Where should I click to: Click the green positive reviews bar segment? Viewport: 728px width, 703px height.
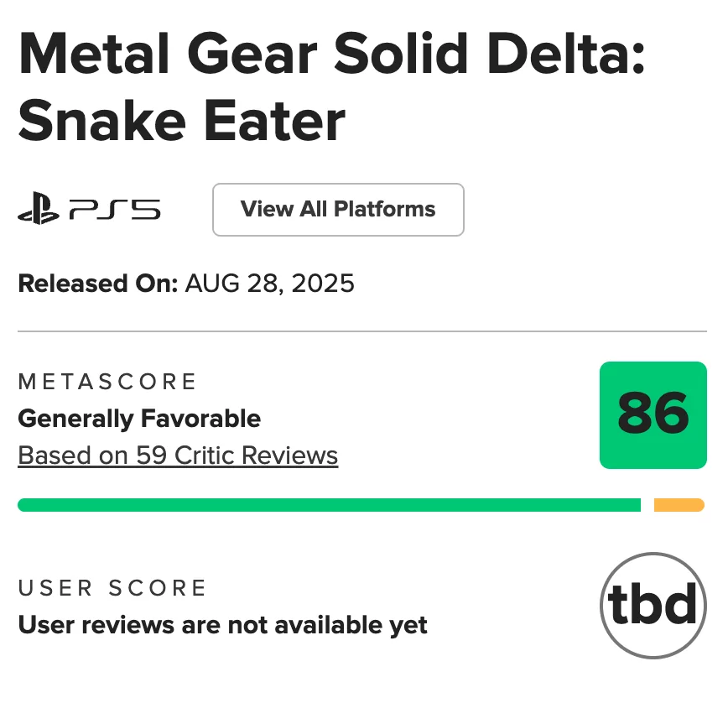[329, 505]
